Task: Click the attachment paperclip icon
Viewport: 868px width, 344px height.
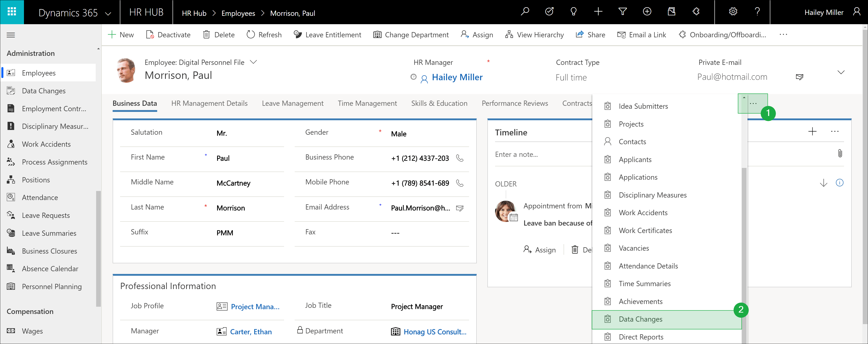Action: (840, 153)
